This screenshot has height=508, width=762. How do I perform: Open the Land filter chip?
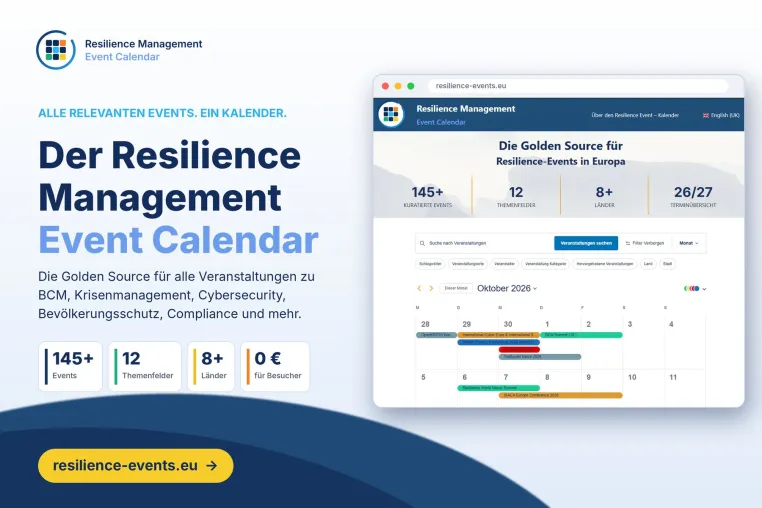[x=648, y=264]
